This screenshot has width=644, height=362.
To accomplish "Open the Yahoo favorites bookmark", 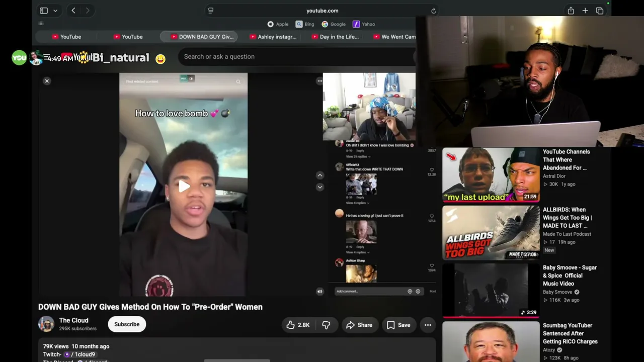I will pos(364,24).
